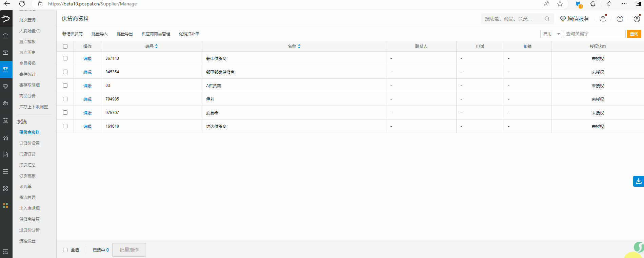Screen dimensions: 644x258
Task: Sort by the 编号 column arrows
Action: tap(156, 46)
